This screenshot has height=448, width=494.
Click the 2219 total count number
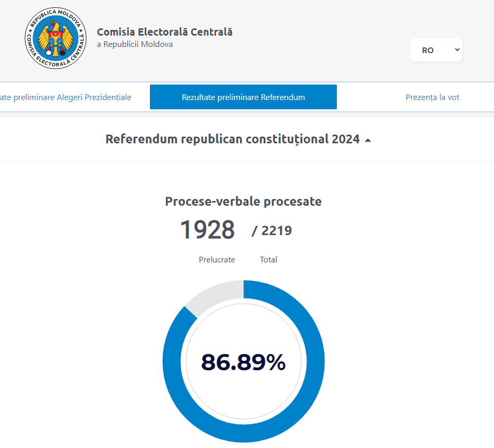tap(276, 230)
